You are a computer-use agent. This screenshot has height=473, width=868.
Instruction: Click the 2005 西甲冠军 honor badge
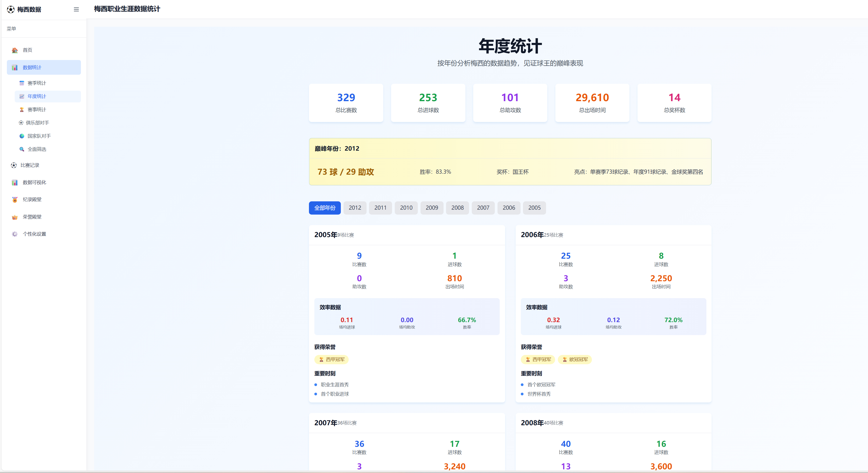[332, 360]
